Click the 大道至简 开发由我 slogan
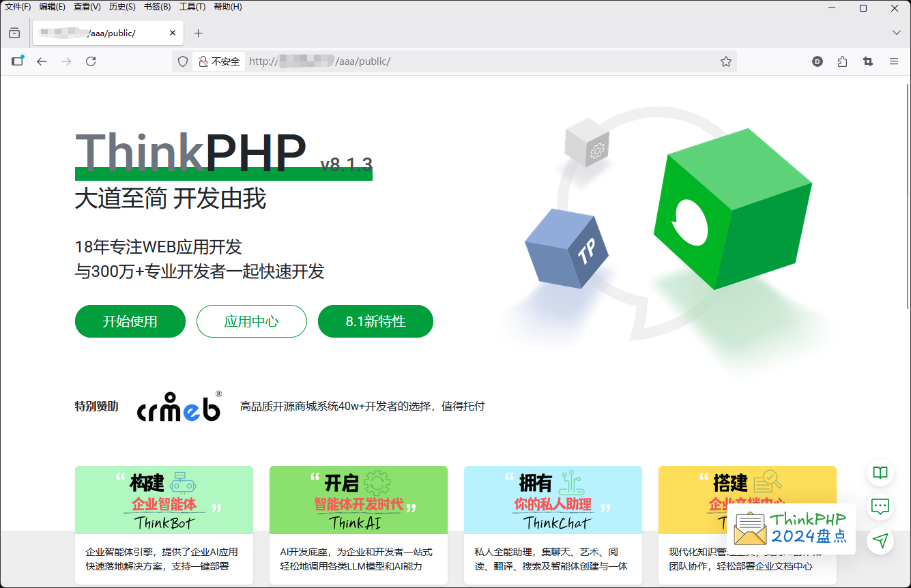Viewport: 911px width, 588px height. click(x=171, y=199)
